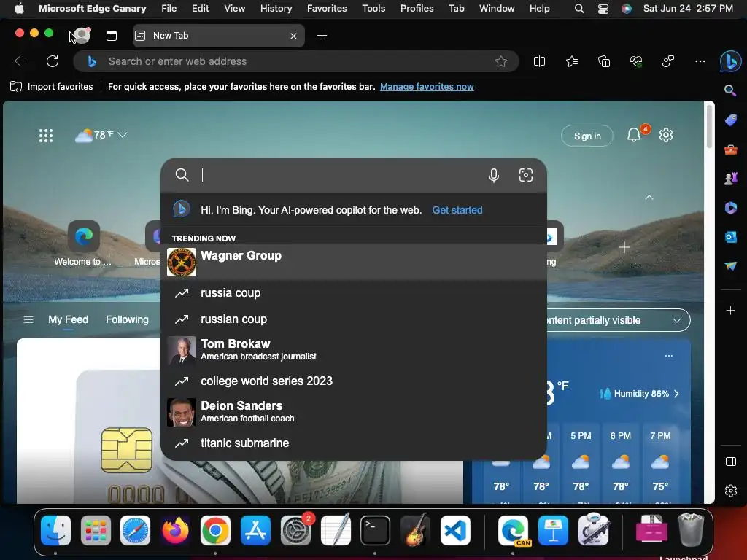Select the Tom Brokaw suggestion
This screenshot has height=560, width=747.
pos(354,349)
